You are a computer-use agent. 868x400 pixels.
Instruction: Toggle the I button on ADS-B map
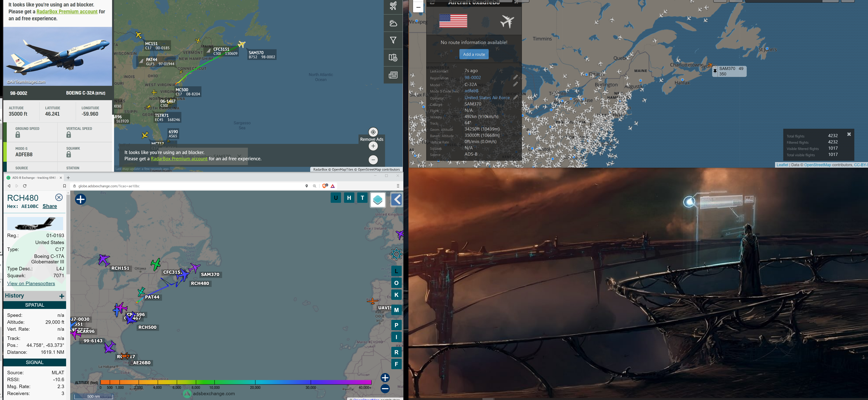coord(396,337)
